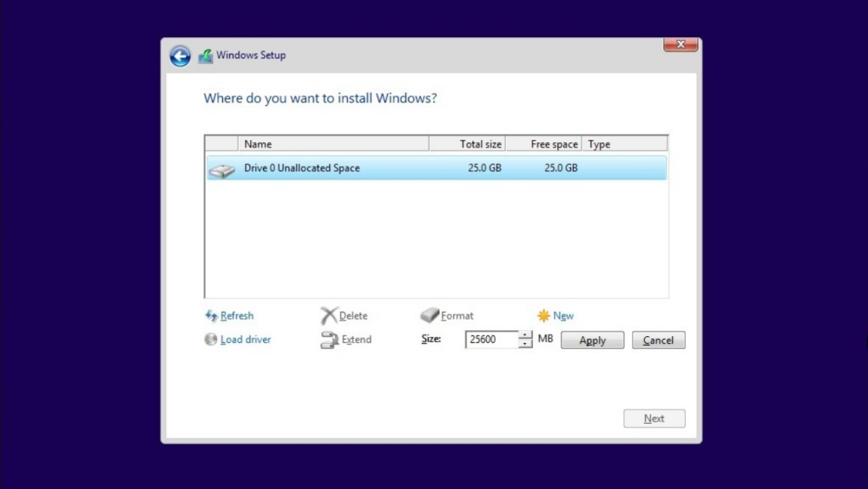Viewport: 868px width, 489px height.
Task: Select the 'Drive 0 Unallocated Space' row text
Action: tap(302, 168)
